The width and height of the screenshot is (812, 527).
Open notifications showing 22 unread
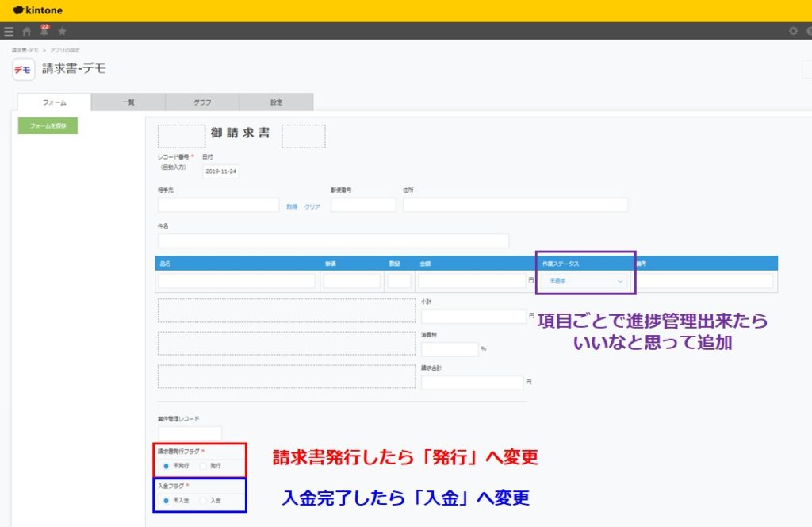tap(44, 33)
